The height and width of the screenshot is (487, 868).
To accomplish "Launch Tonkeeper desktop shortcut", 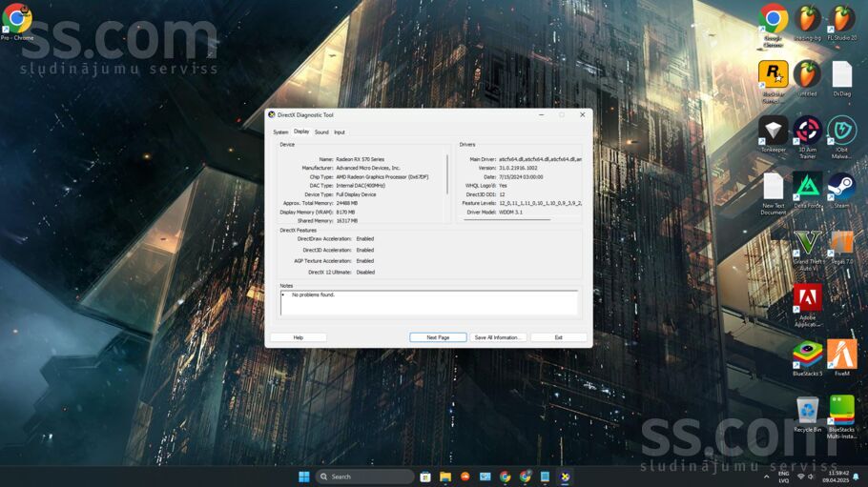I will click(774, 134).
